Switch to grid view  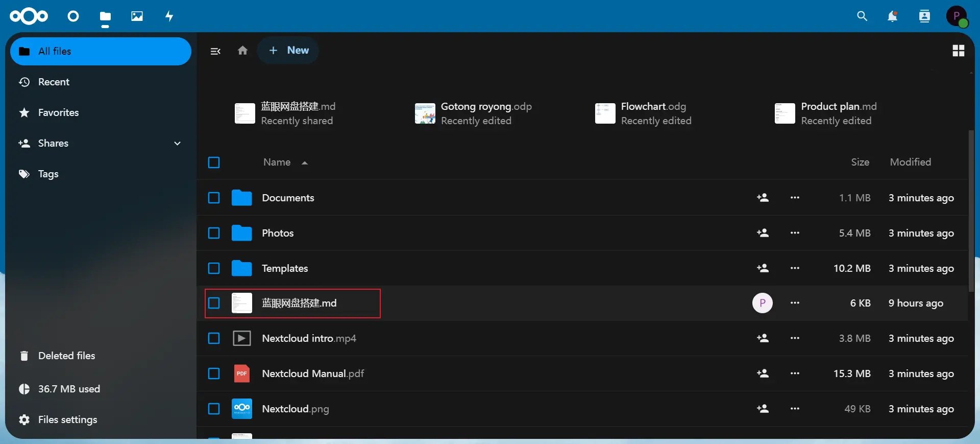tap(958, 51)
